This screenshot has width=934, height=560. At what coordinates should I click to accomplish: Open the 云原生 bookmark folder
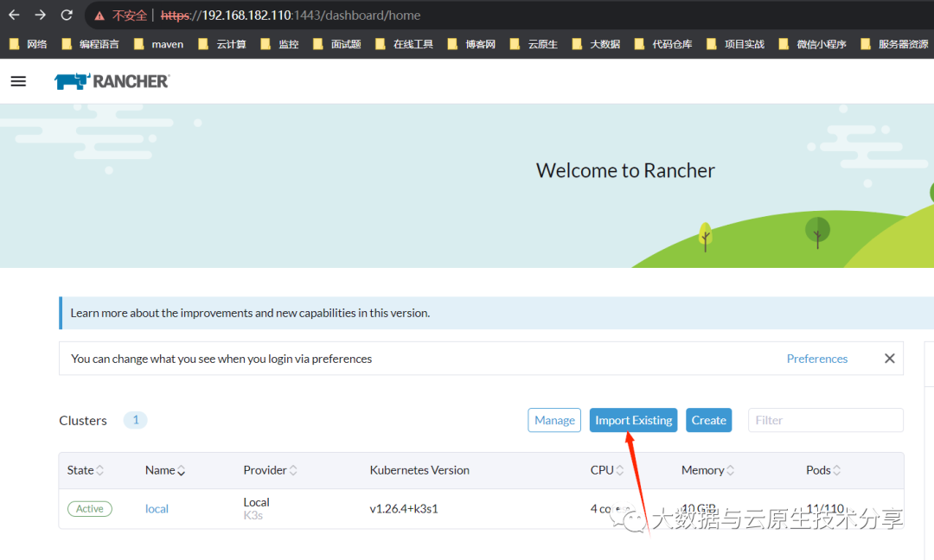pos(534,44)
